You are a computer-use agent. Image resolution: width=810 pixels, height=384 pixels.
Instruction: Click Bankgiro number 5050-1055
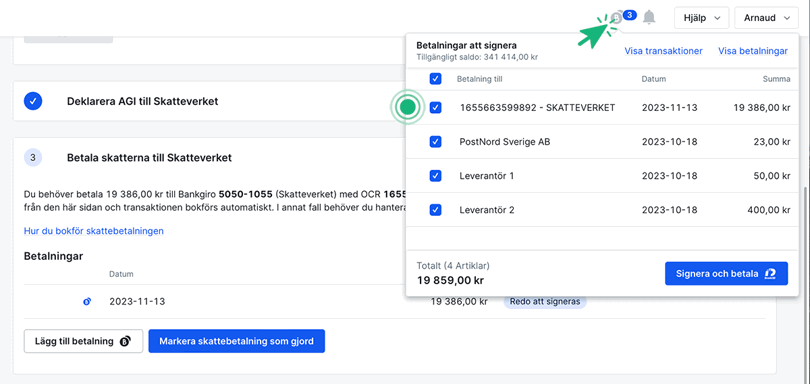click(x=246, y=195)
